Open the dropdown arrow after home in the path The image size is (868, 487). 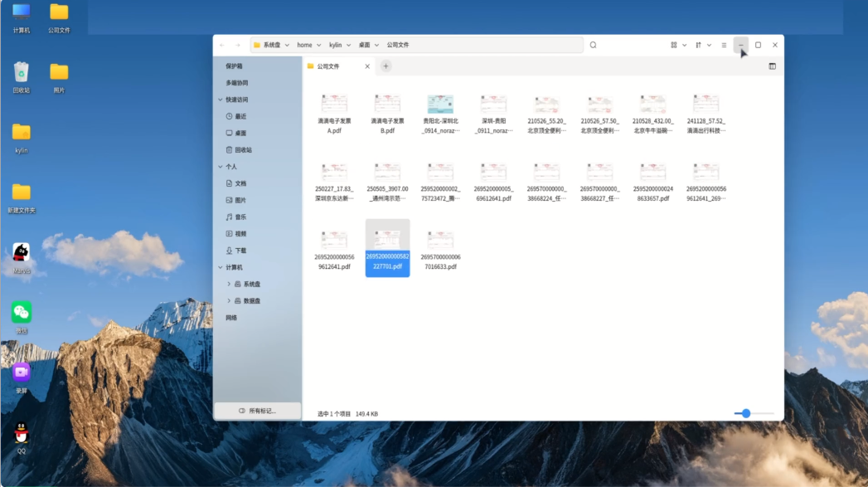pos(319,45)
